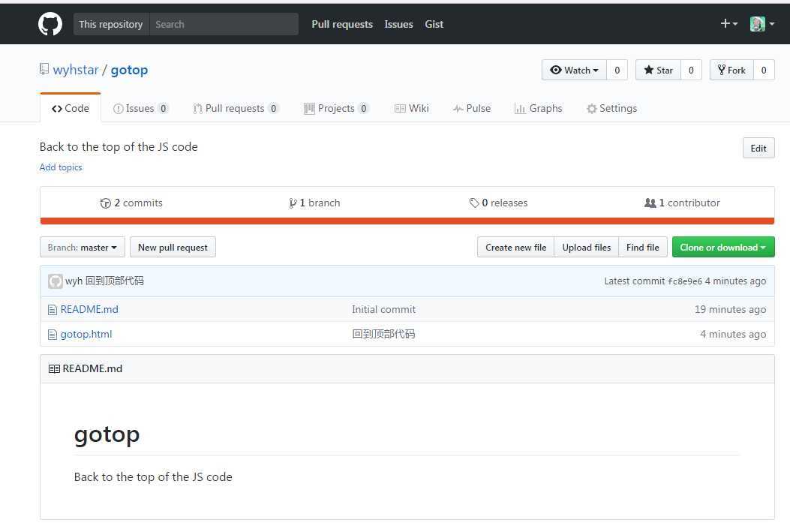Open the gotop.html file
Screen dimensions: 790x532
[x=86, y=334]
